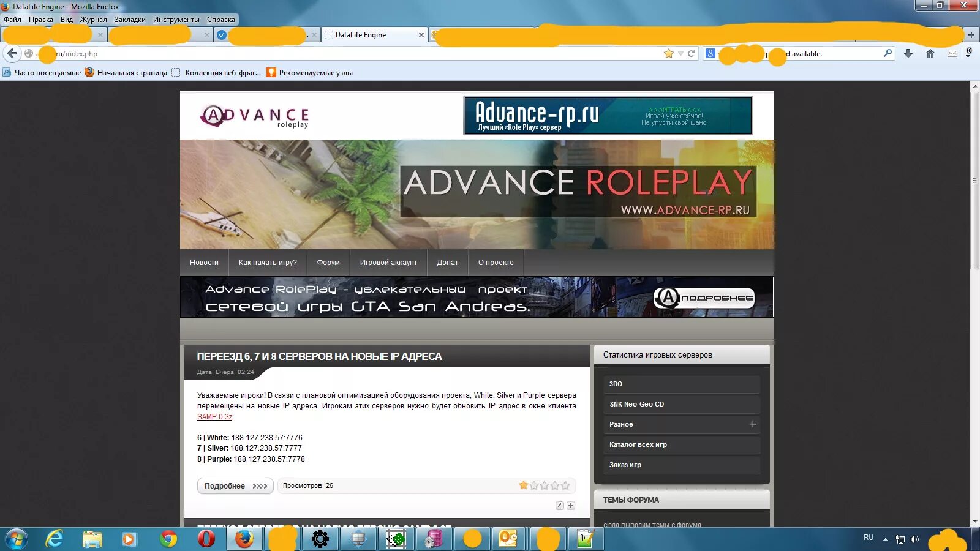Open the gear application on the taskbar
The image size is (980, 551).
click(320, 539)
